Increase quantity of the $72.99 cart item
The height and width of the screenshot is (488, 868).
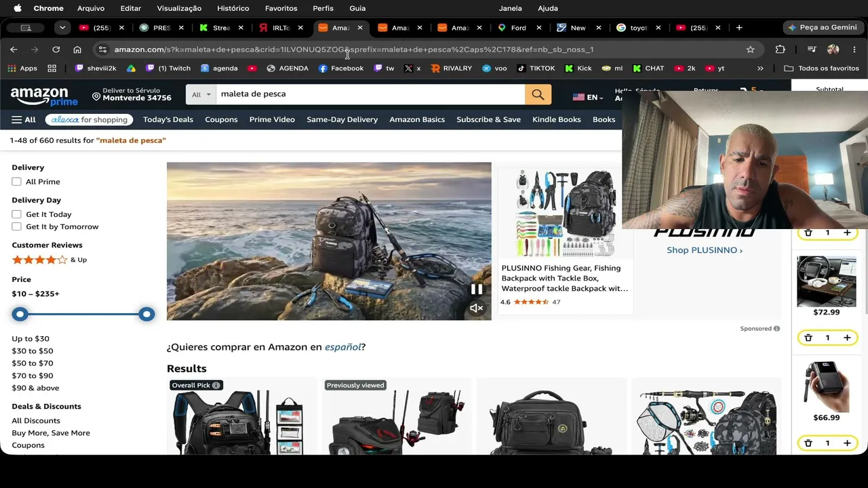[847, 338]
